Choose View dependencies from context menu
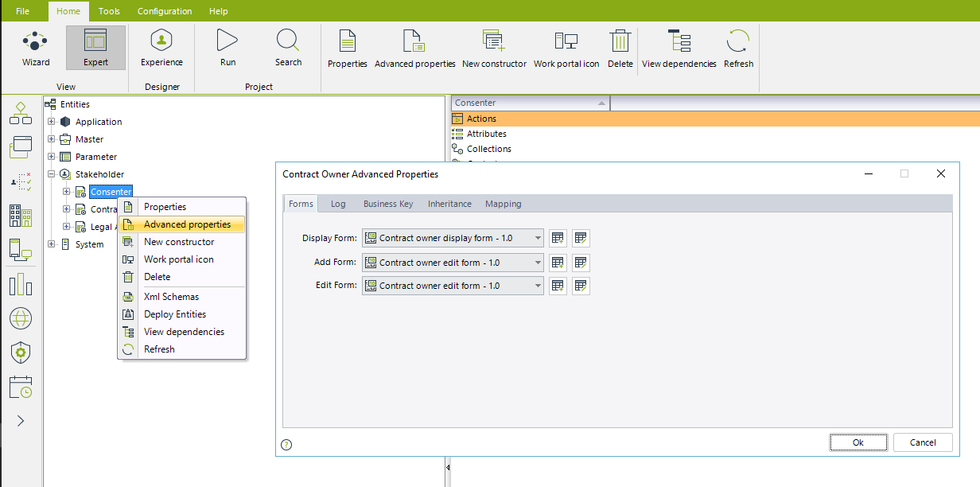This screenshot has height=487, width=980. [x=181, y=332]
